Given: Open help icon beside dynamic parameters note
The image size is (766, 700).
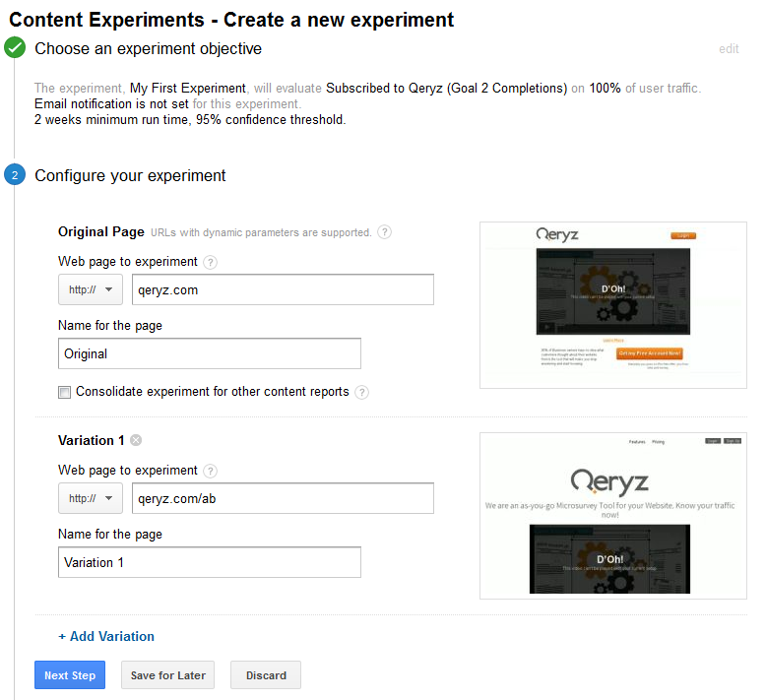Looking at the screenshot, I should point(384,233).
